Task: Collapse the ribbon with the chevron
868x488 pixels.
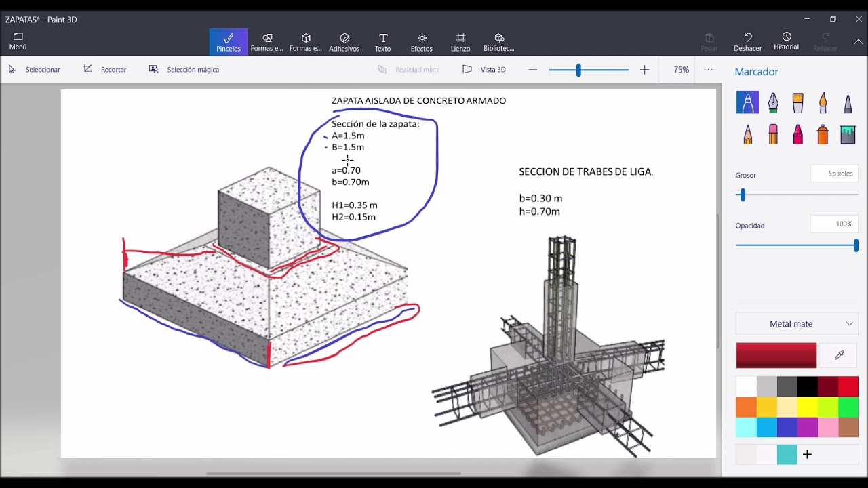Action: (x=859, y=42)
